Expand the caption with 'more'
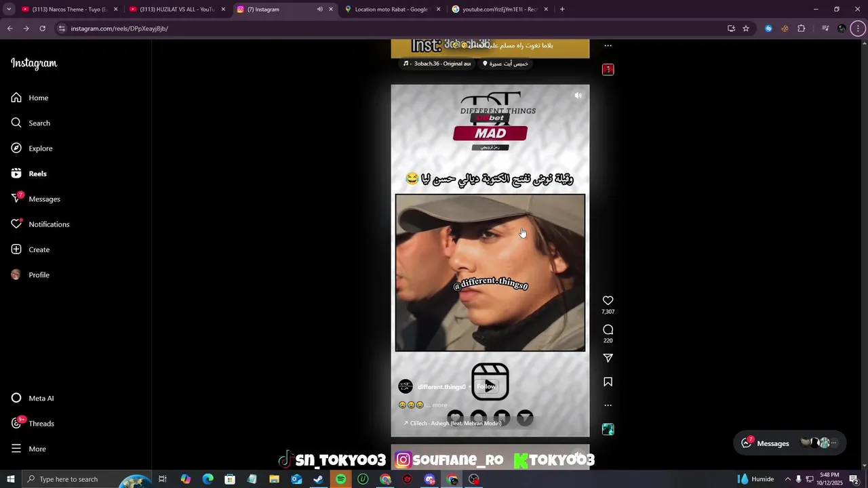This screenshot has height=488, width=868. [x=439, y=405]
